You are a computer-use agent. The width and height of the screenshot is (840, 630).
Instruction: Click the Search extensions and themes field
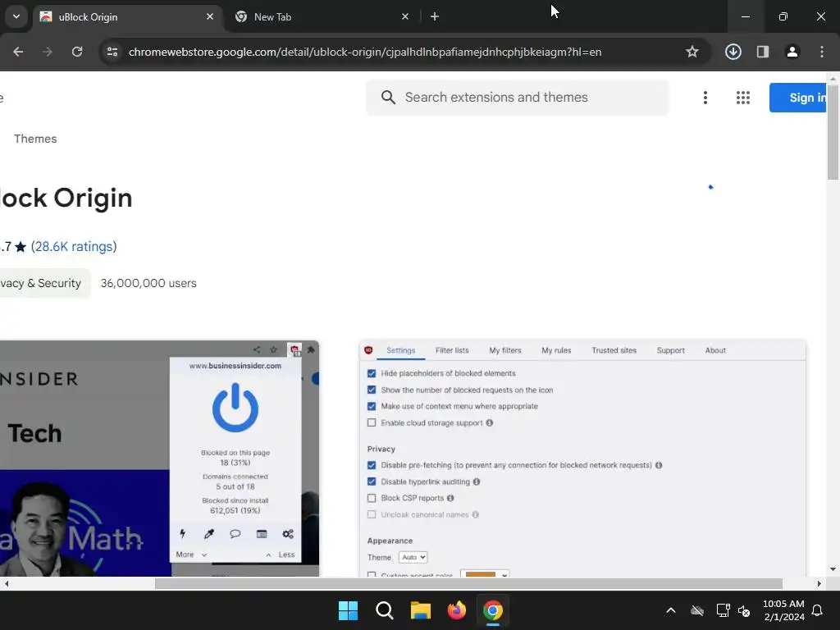[x=518, y=98]
